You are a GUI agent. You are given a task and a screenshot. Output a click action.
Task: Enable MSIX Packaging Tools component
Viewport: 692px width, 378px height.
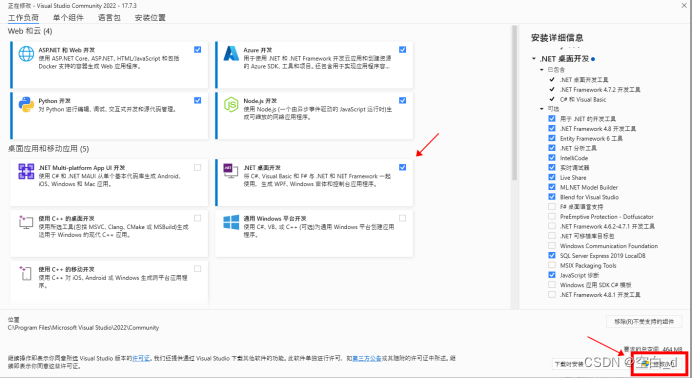click(552, 265)
